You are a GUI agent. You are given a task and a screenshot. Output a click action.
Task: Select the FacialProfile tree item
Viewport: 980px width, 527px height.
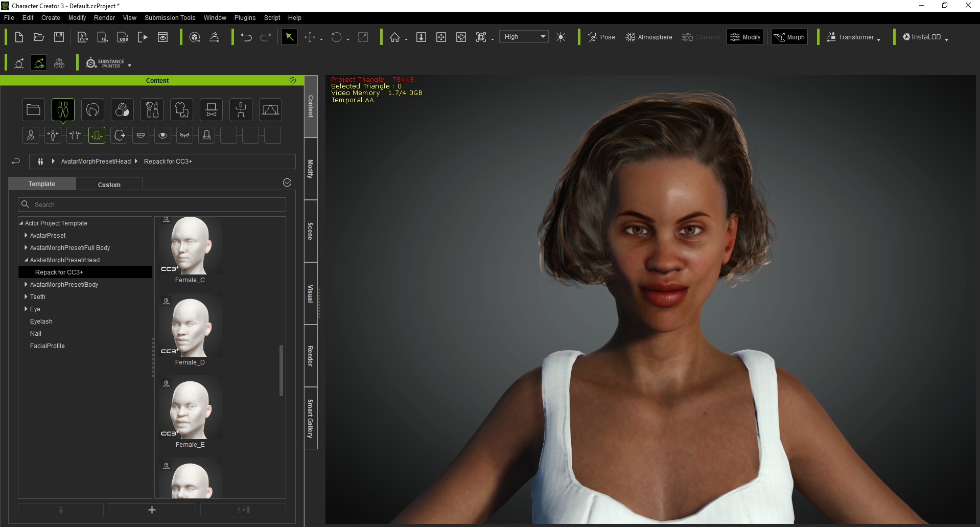47,346
